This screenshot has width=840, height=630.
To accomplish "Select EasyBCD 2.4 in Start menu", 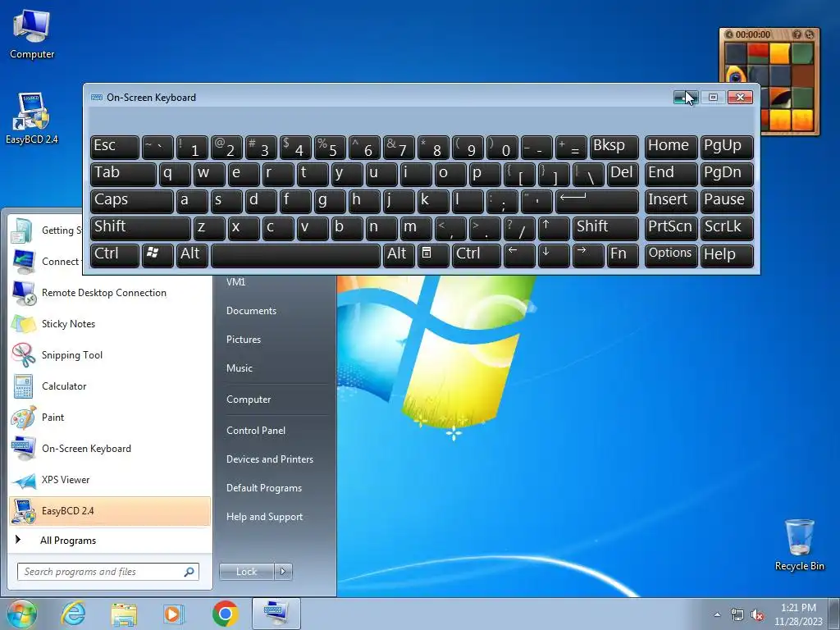I will [x=110, y=510].
